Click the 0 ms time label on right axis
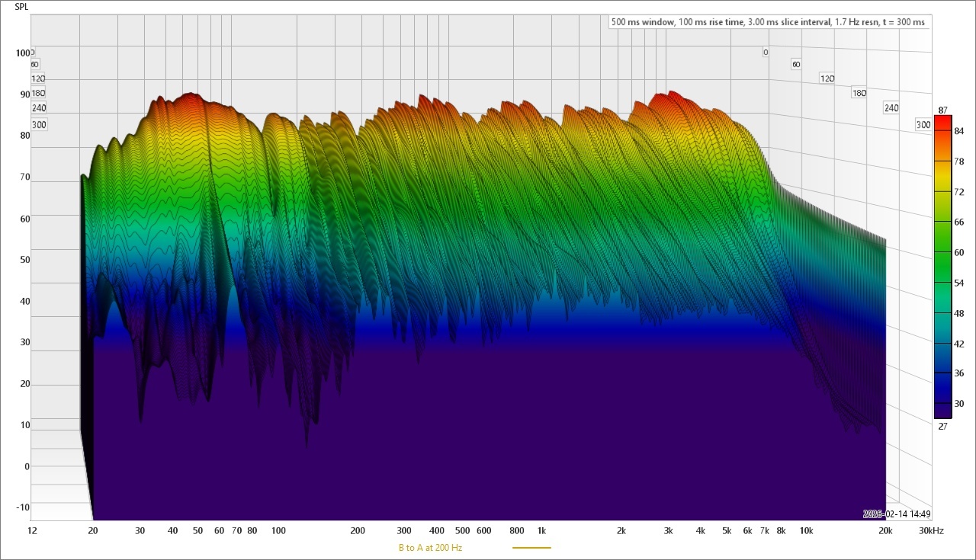The image size is (976, 560). [765, 53]
